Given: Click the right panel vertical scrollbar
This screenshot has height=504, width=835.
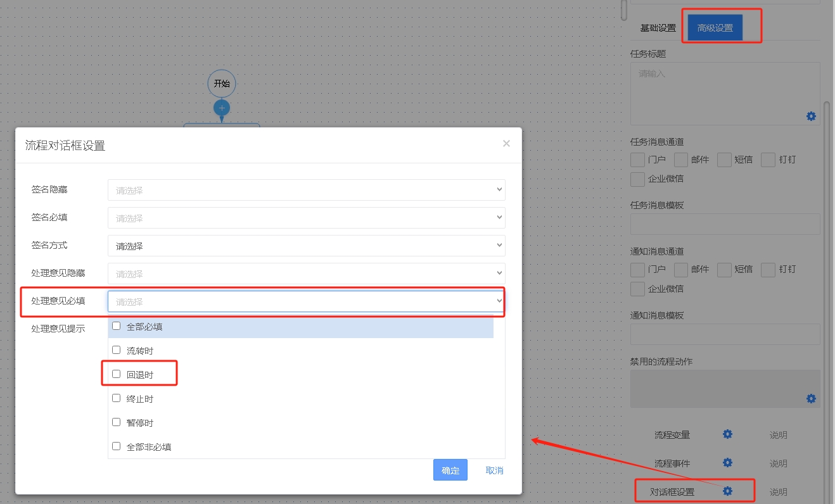Looking at the screenshot, I should (826, 253).
